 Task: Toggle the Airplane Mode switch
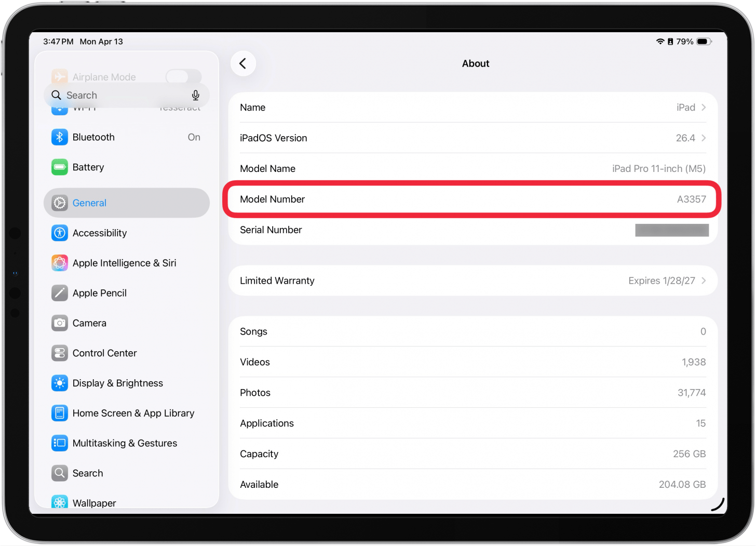183,76
